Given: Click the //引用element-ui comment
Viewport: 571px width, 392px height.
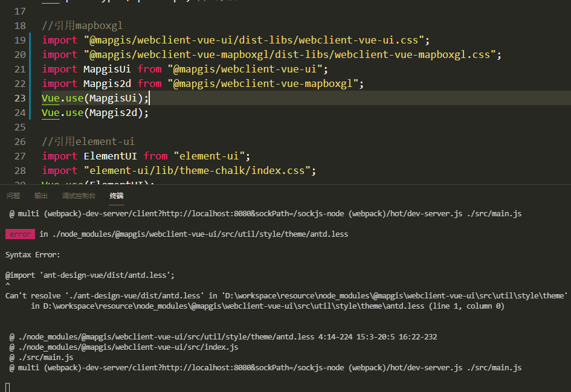Looking at the screenshot, I should click(x=88, y=141).
